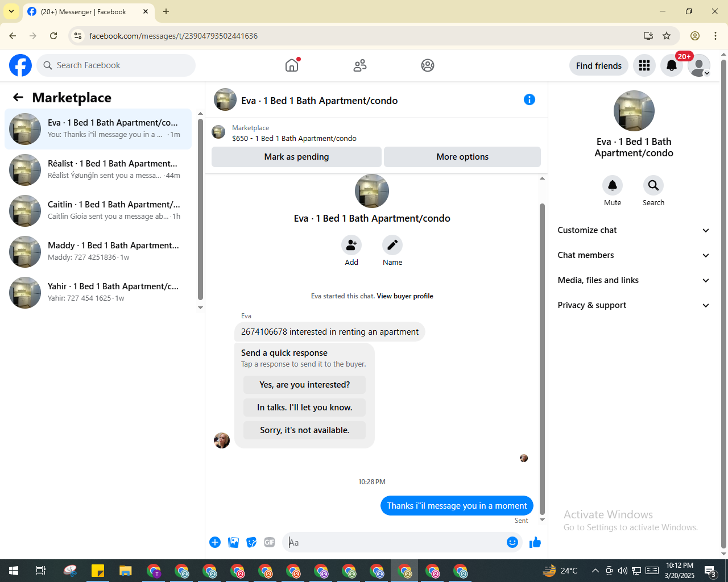Open the notifications bell with 20+ badge
This screenshot has width=728, height=582.
(672, 65)
